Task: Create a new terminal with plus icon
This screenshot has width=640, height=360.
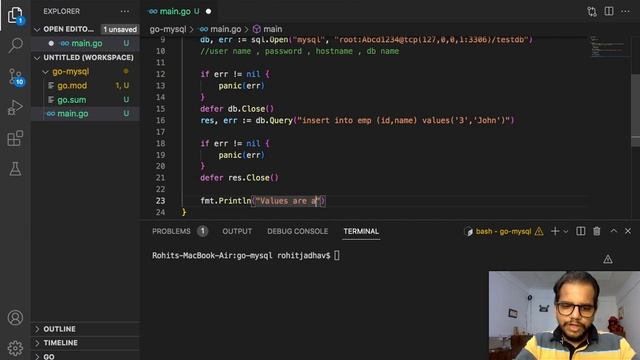Action: pos(555,231)
